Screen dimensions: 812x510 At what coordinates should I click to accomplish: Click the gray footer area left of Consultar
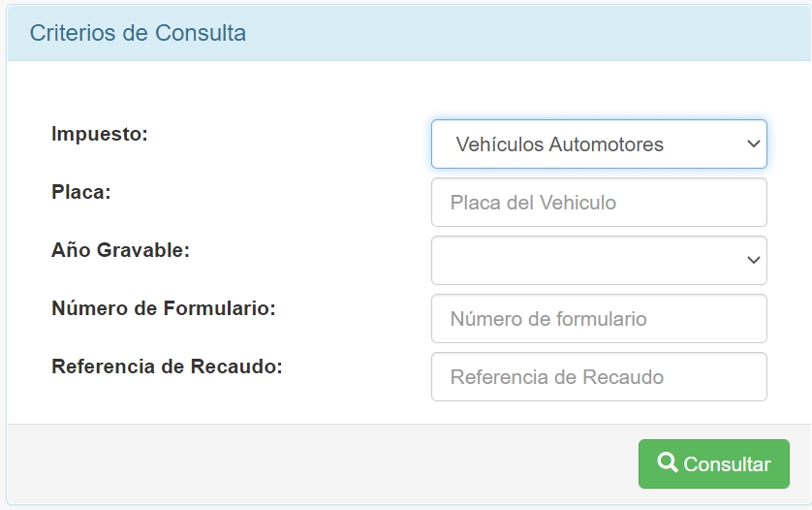pos(320,463)
